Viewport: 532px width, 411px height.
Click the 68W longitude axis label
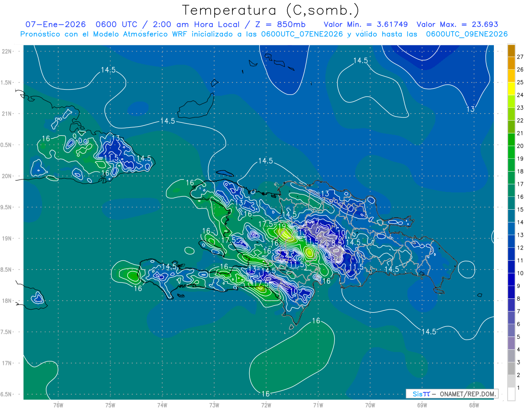click(473, 405)
